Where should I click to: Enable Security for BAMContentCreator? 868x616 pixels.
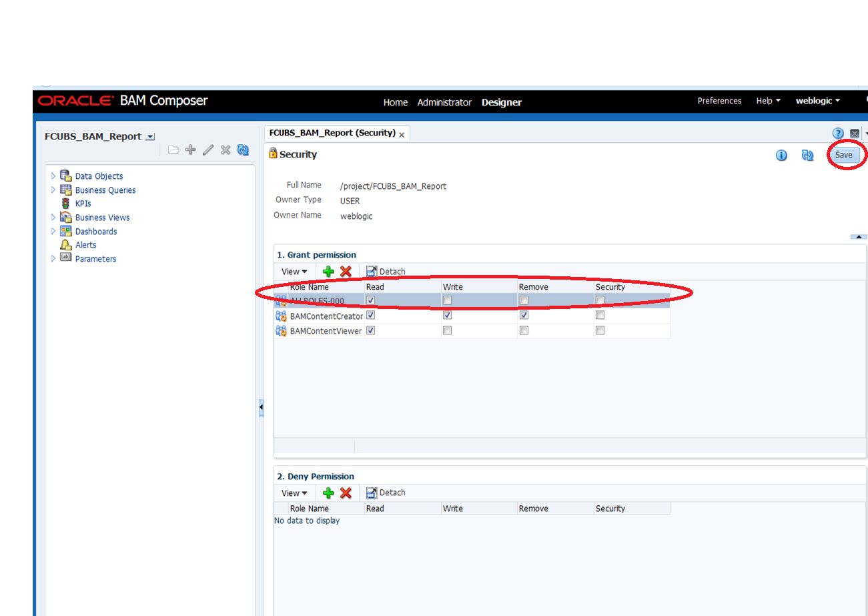(600, 315)
